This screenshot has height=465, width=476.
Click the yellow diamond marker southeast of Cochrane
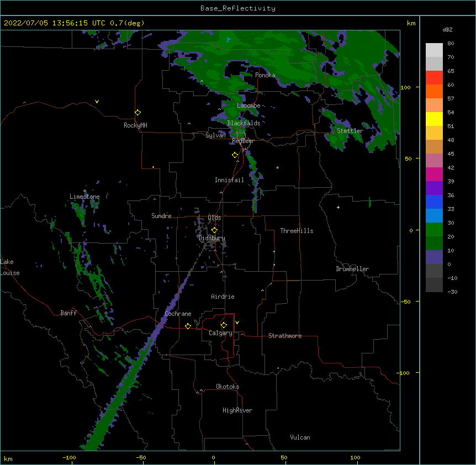click(188, 326)
